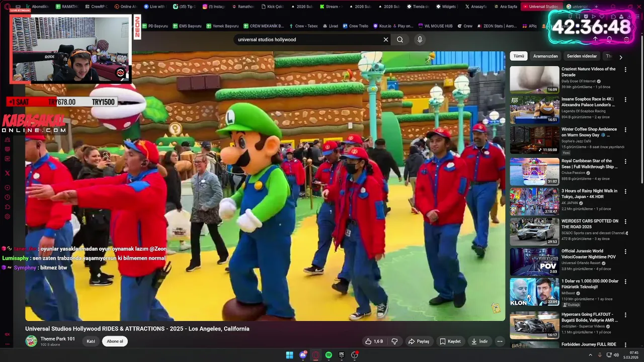Image resolution: width=644 pixels, height=362 pixels.
Task: Click the Kaydet save button
Action: point(450,341)
